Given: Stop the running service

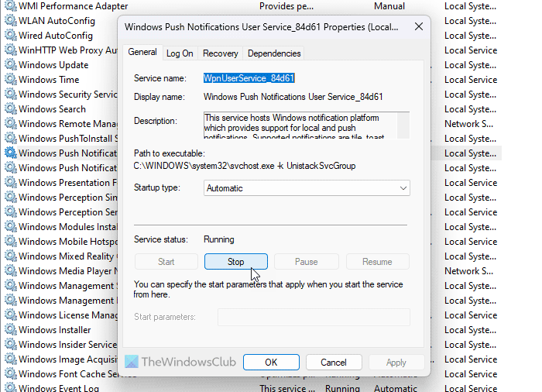Looking at the screenshot, I should coord(235,262).
